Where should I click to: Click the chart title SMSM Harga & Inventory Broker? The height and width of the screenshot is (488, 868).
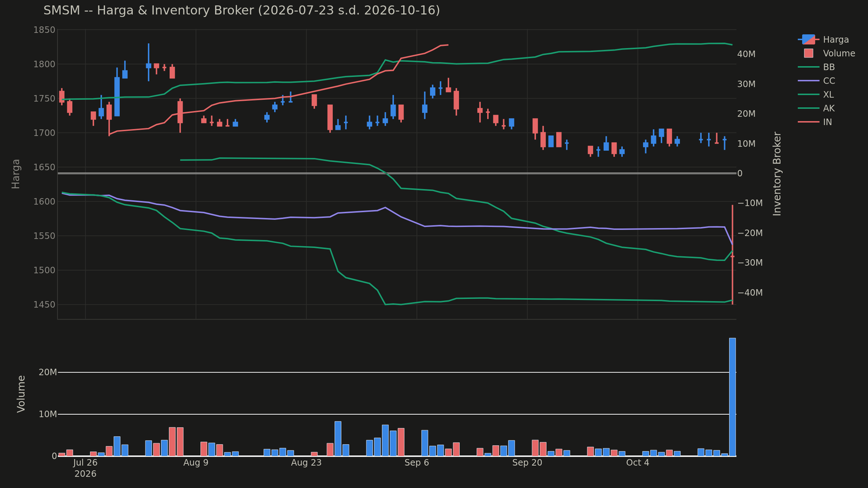[241, 10]
